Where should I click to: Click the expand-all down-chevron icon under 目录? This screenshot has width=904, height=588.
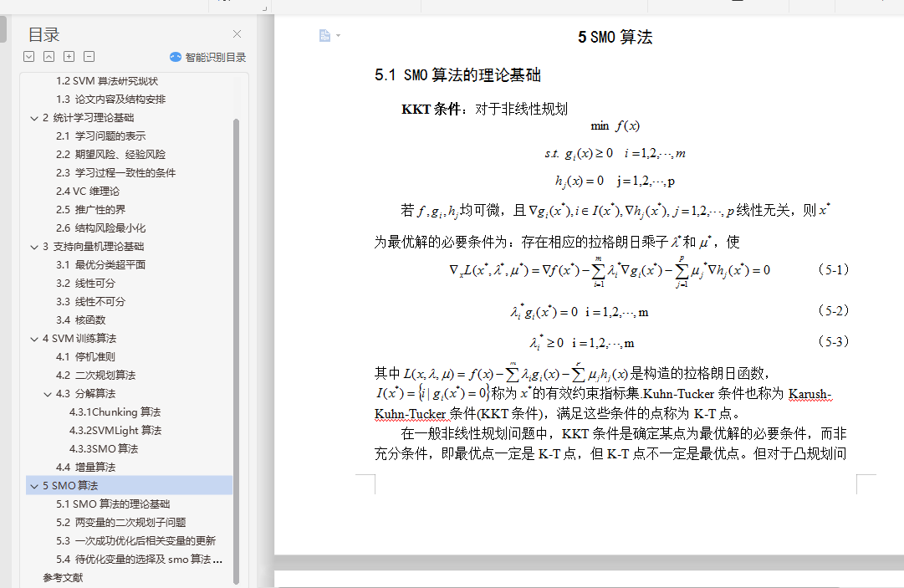tap(28, 57)
